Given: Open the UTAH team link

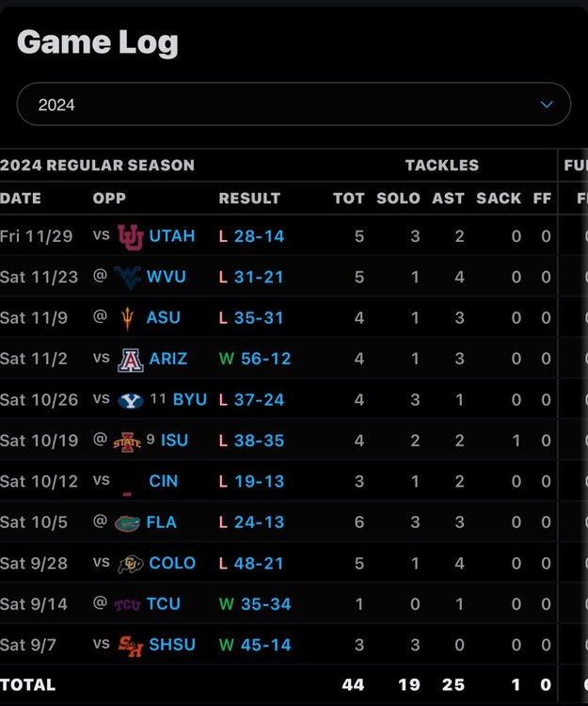Looking at the screenshot, I should pyautogui.click(x=172, y=236).
